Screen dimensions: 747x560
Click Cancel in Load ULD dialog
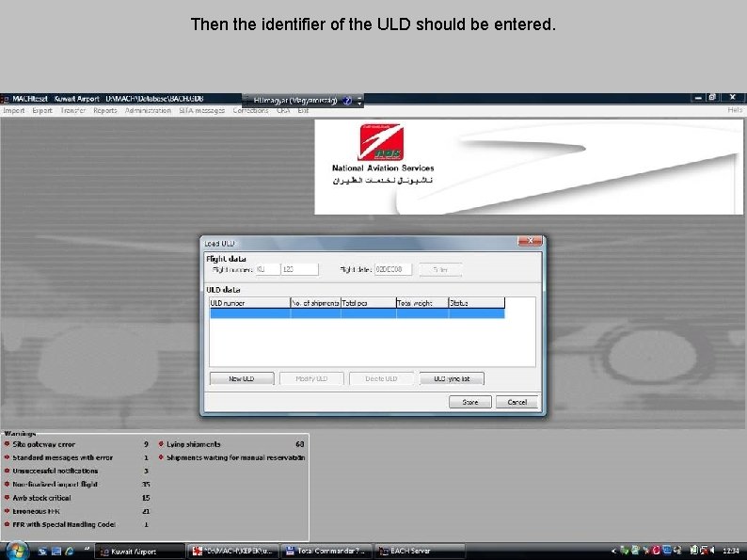(x=517, y=402)
